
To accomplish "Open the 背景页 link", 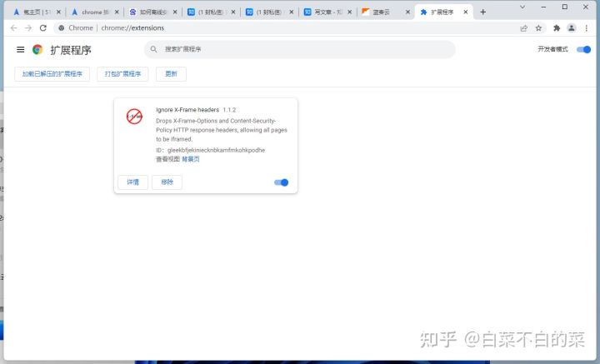I will point(191,159).
